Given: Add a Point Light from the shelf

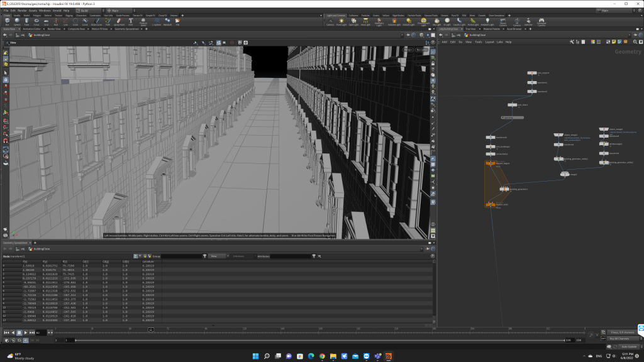Looking at the screenshot, I should tap(341, 22).
